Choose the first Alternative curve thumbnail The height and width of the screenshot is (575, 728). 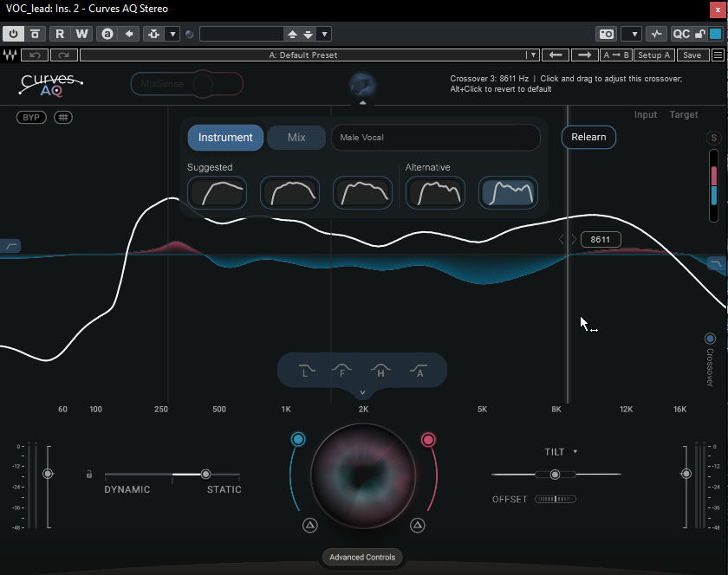tap(435, 192)
